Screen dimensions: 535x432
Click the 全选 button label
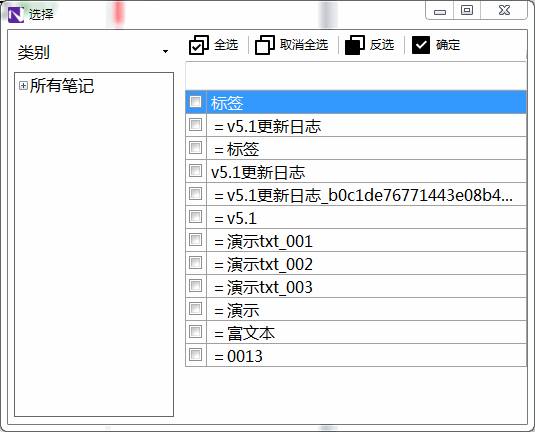(226, 45)
